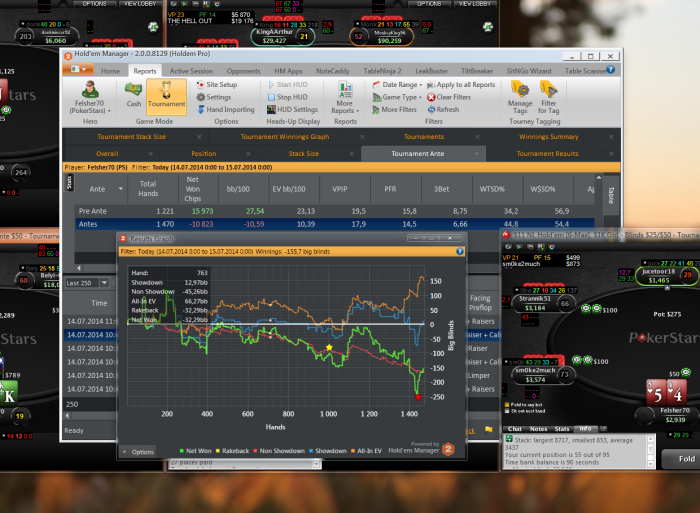Click the replay icon in table toolbar

(x=519, y=246)
